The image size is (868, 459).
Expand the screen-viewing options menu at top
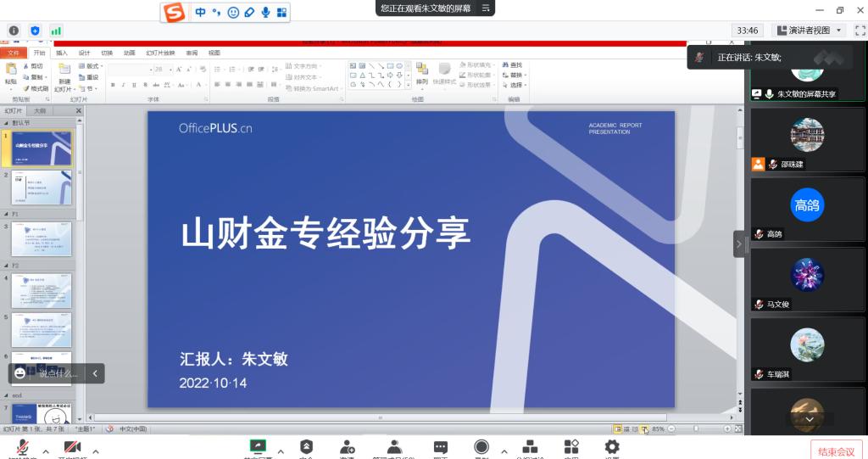(x=487, y=8)
